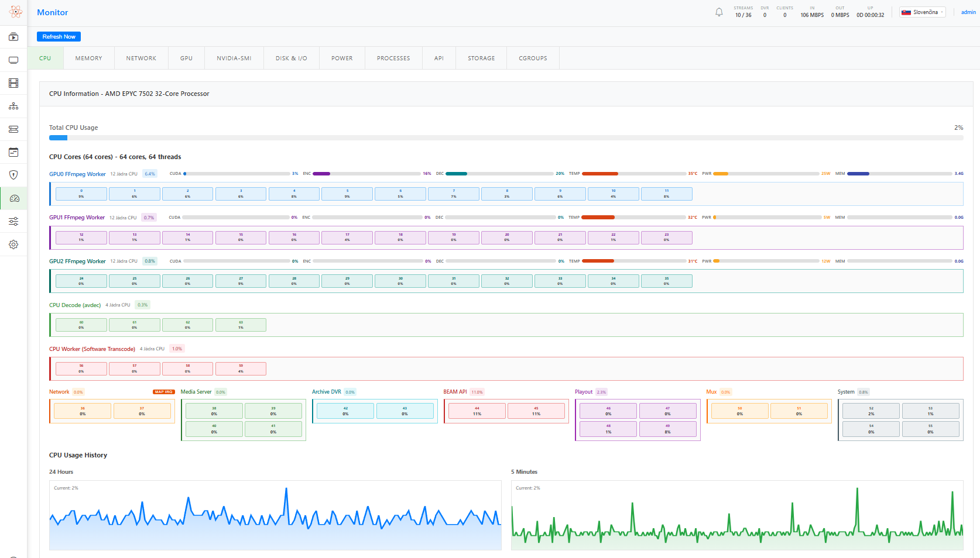Click CPU core 27 tile

click(241, 281)
